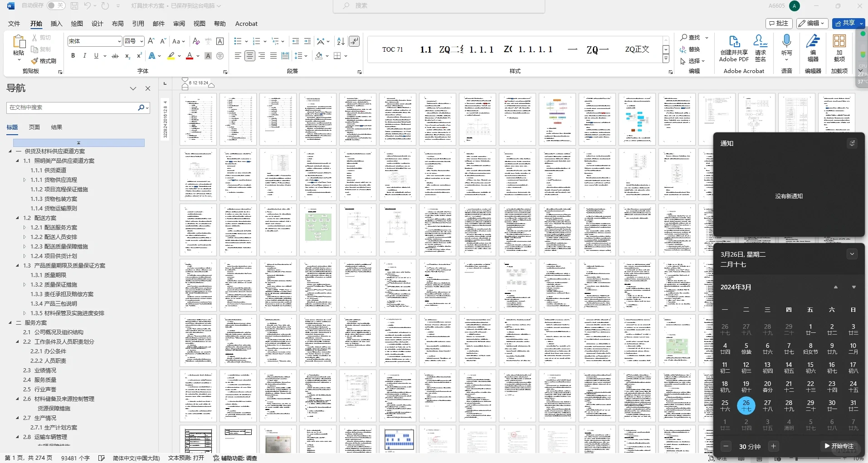Toggle show paragraph marks
The width and height of the screenshot is (868, 463).
point(355,41)
